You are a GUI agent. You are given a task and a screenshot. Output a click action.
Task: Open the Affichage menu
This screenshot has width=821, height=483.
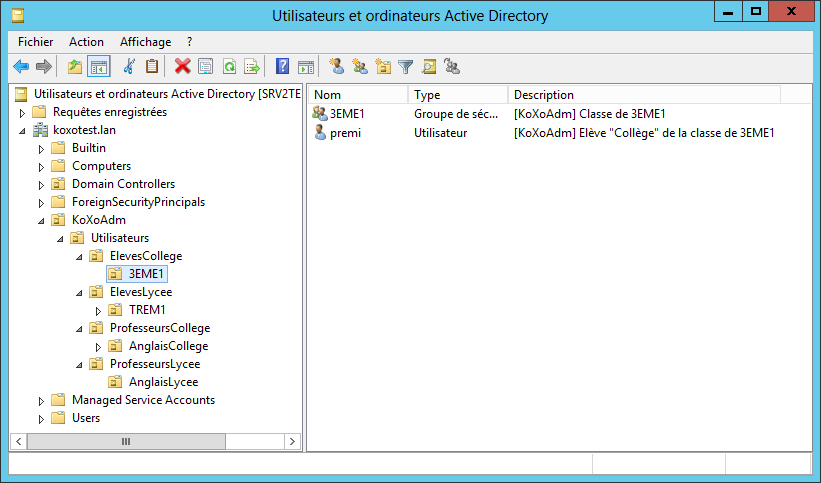pos(146,42)
